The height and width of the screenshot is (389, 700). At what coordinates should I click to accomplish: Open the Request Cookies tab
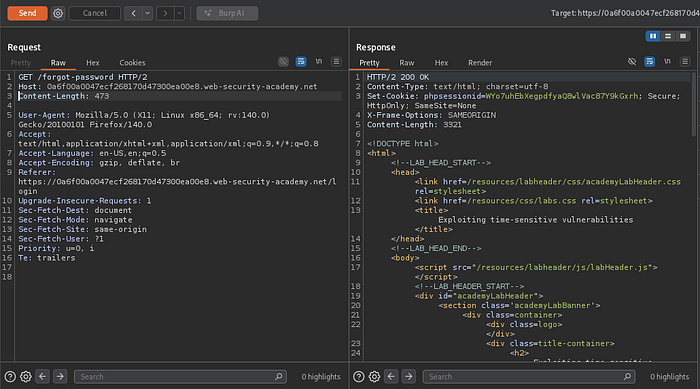(x=132, y=63)
